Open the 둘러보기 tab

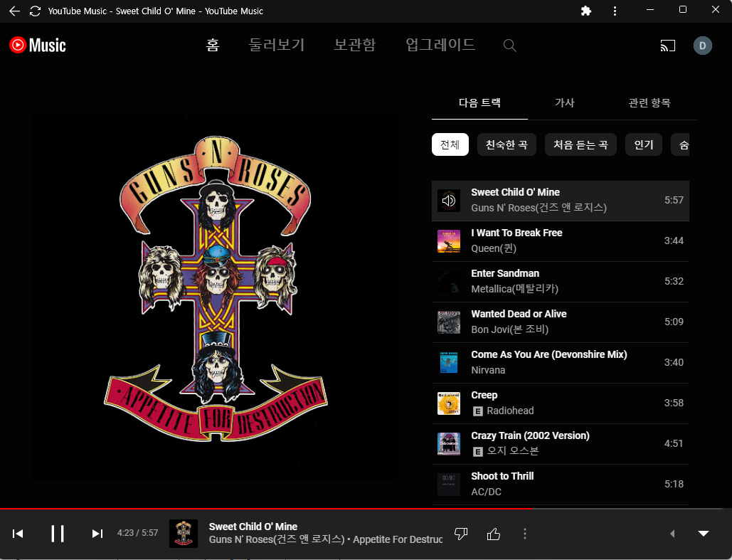click(276, 45)
